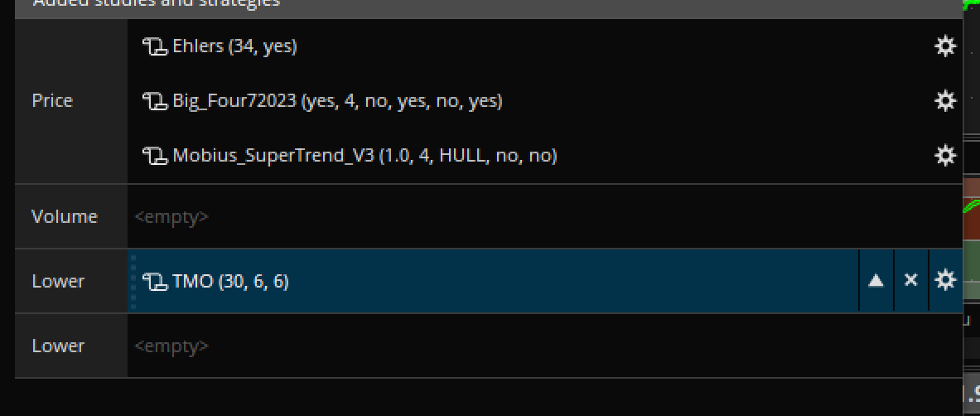Select Mobius_SuperTrend_V3 study entry
This screenshot has width=980, height=416.
point(364,156)
